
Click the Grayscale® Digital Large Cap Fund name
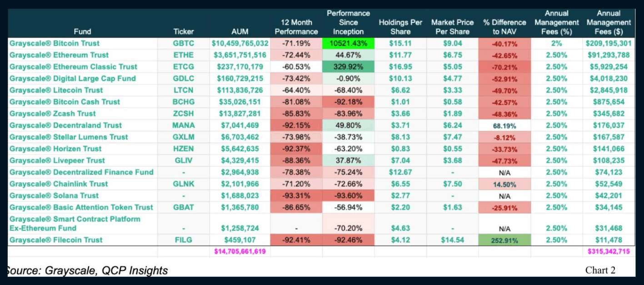point(72,79)
